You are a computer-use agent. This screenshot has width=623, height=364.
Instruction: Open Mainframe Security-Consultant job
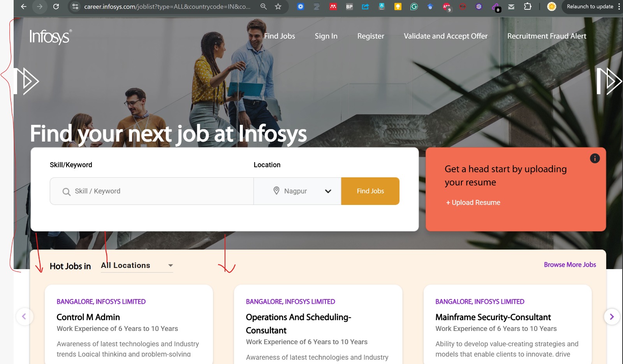click(x=493, y=317)
